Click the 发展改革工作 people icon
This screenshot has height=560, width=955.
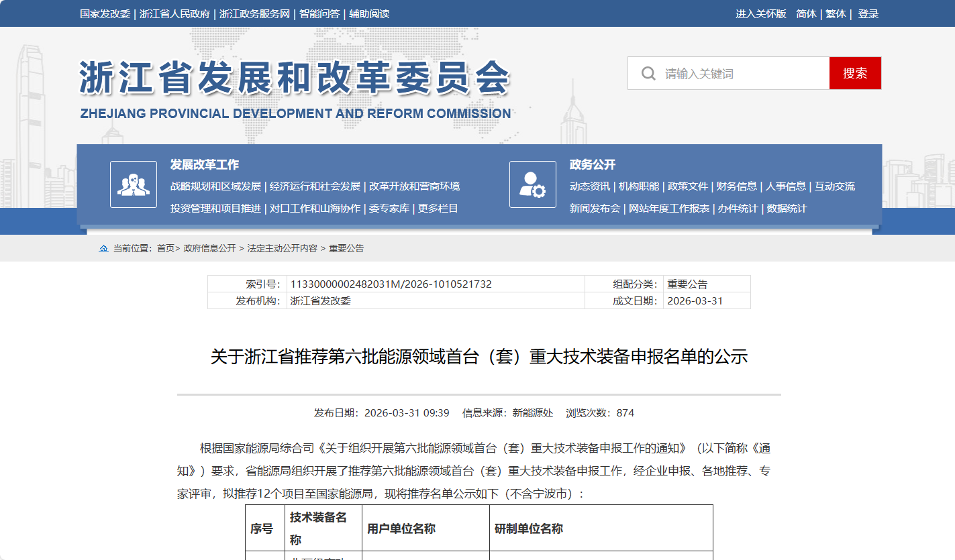tap(134, 184)
